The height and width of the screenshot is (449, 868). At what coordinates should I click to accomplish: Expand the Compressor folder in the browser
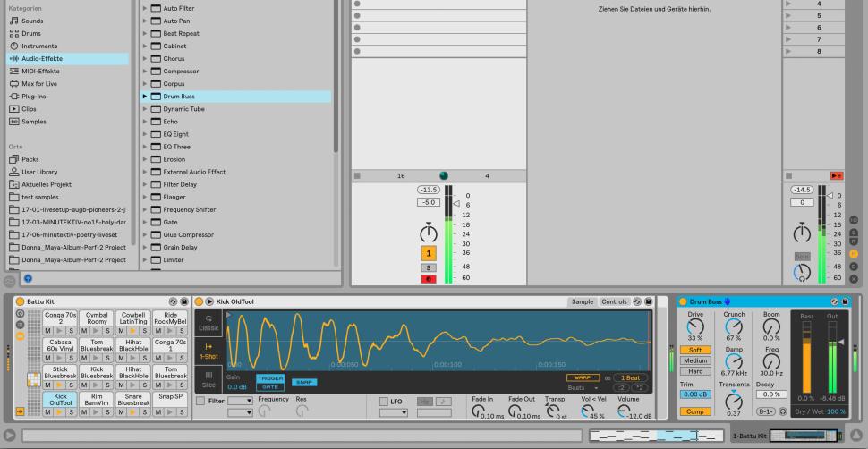point(145,72)
